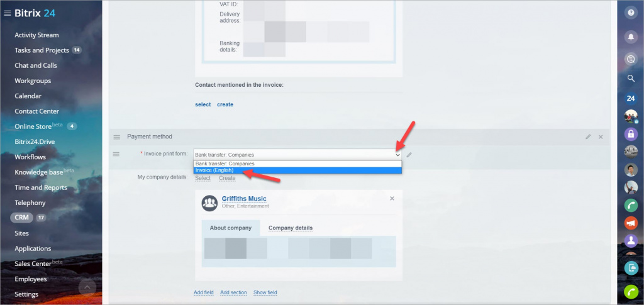
Task: Click Add field link
Action: pyautogui.click(x=204, y=292)
